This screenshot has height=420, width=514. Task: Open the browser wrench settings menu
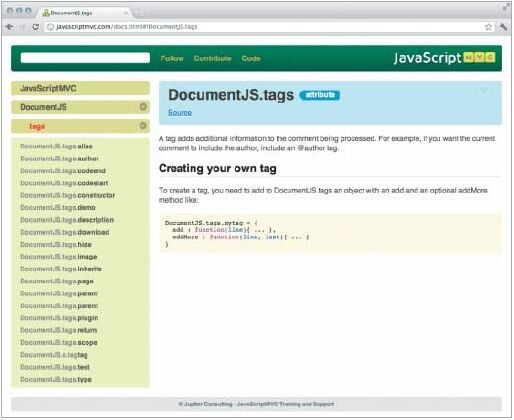click(x=503, y=27)
